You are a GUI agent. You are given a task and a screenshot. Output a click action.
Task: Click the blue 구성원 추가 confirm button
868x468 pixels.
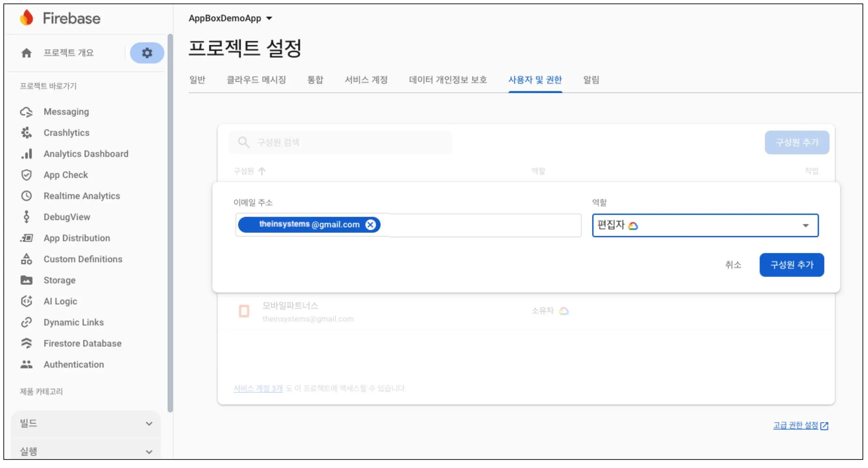click(792, 265)
